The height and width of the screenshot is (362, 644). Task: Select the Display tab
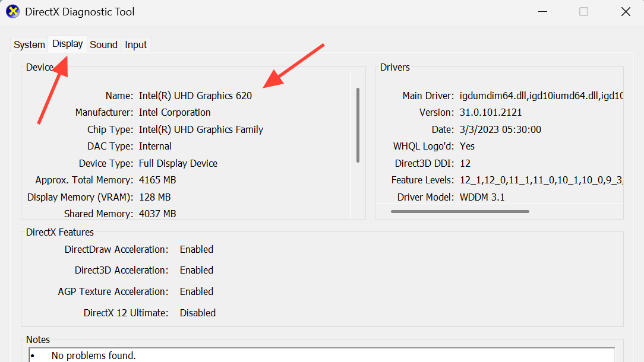point(67,44)
